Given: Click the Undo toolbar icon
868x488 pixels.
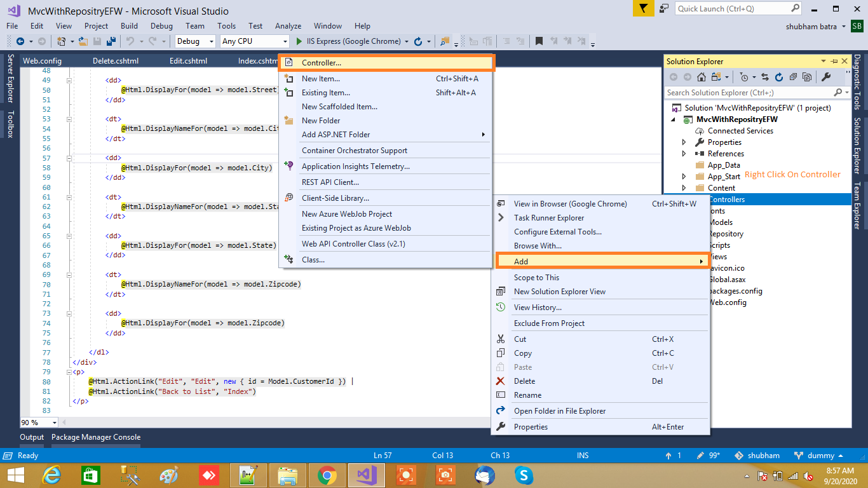Looking at the screenshot, I should [130, 41].
